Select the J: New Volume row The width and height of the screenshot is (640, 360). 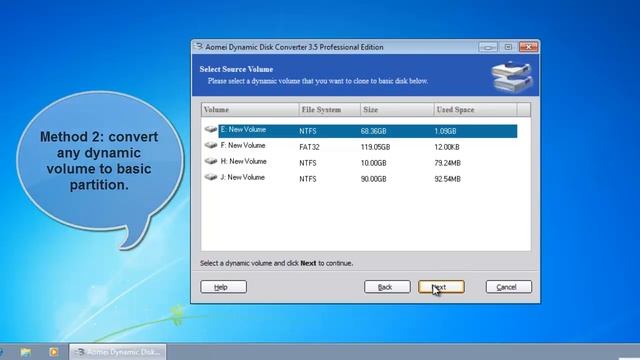point(360,178)
